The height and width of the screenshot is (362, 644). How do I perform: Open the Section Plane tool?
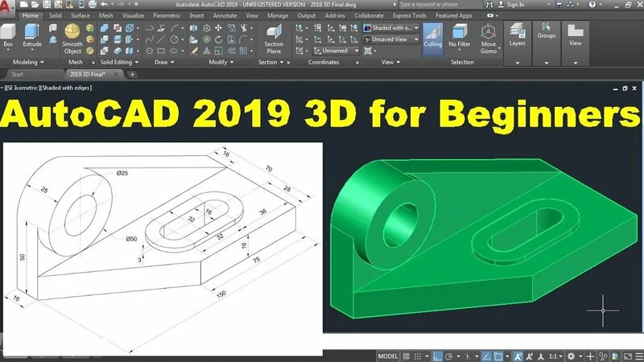coord(274,39)
